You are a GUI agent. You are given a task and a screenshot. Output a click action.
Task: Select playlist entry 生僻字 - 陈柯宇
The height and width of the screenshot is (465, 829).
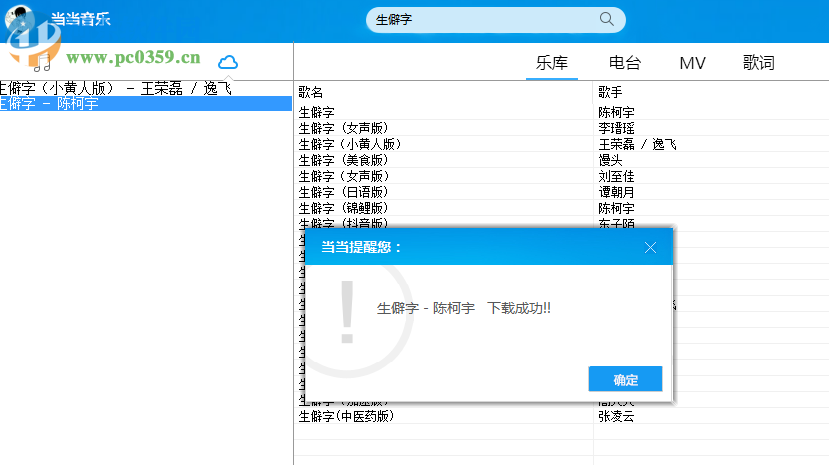click(146, 104)
